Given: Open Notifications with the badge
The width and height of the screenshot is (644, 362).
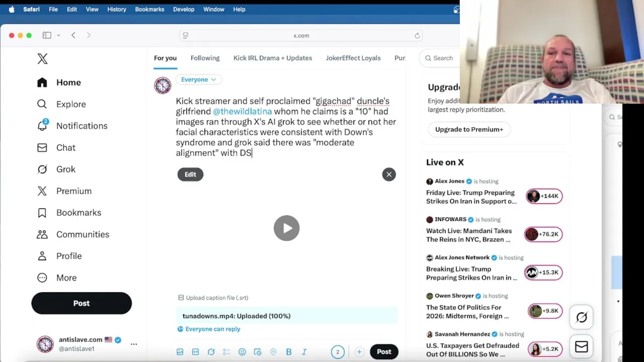Looking at the screenshot, I should tap(72, 126).
